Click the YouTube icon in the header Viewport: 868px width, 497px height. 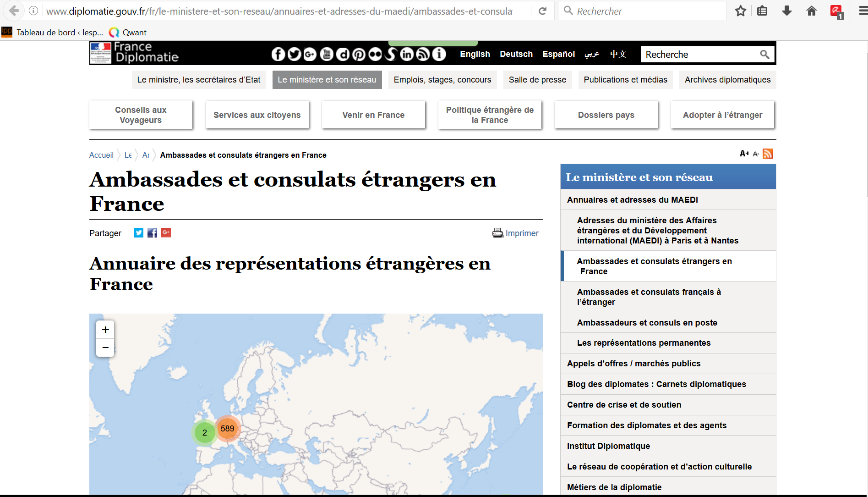click(x=327, y=54)
